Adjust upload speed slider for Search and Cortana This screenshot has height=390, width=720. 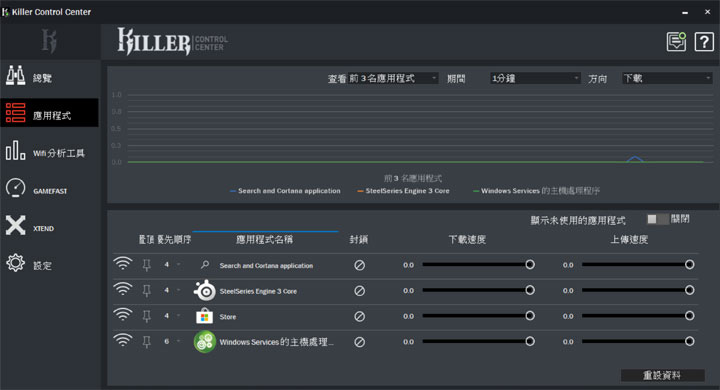click(638, 265)
